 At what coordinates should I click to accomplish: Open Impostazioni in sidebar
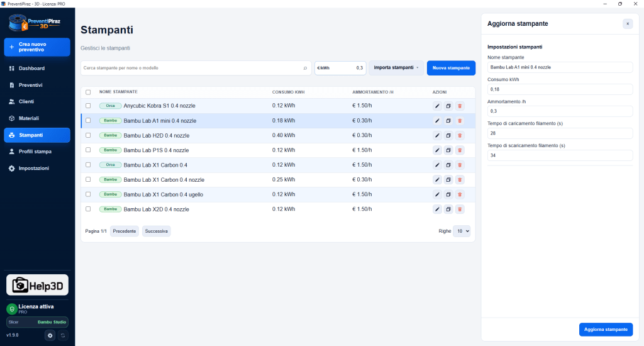coord(37,169)
